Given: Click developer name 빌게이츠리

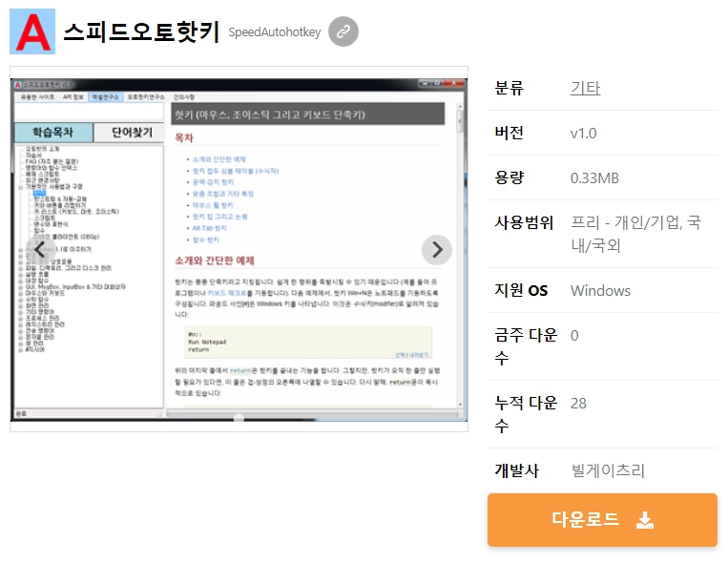Looking at the screenshot, I should (x=608, y=470).
